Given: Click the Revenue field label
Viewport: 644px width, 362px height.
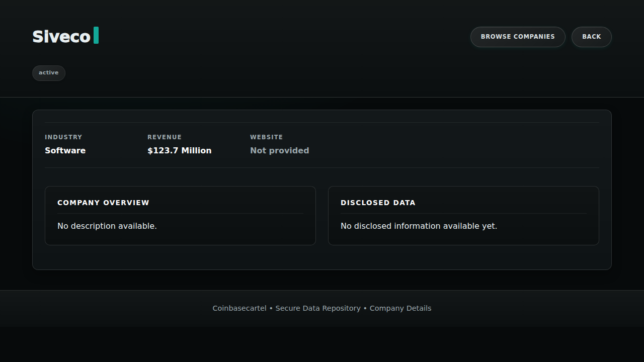Looking at the screenshot, I should coord(165,137).
